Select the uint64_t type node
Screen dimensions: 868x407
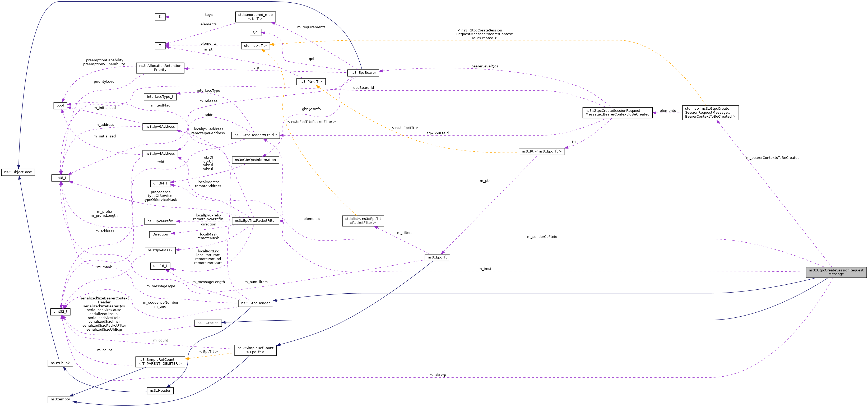pyautogui.click(x=160, y=184)
